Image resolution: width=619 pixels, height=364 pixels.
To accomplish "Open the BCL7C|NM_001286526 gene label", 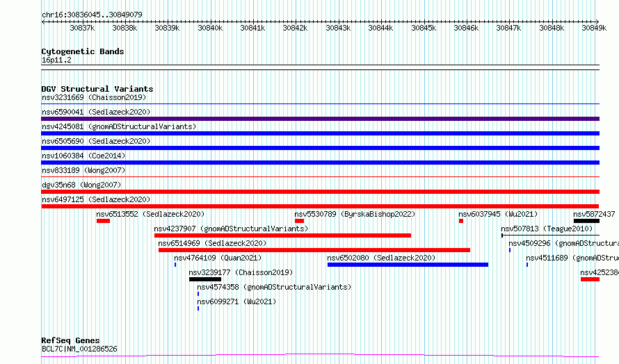I will coord(79,349).
